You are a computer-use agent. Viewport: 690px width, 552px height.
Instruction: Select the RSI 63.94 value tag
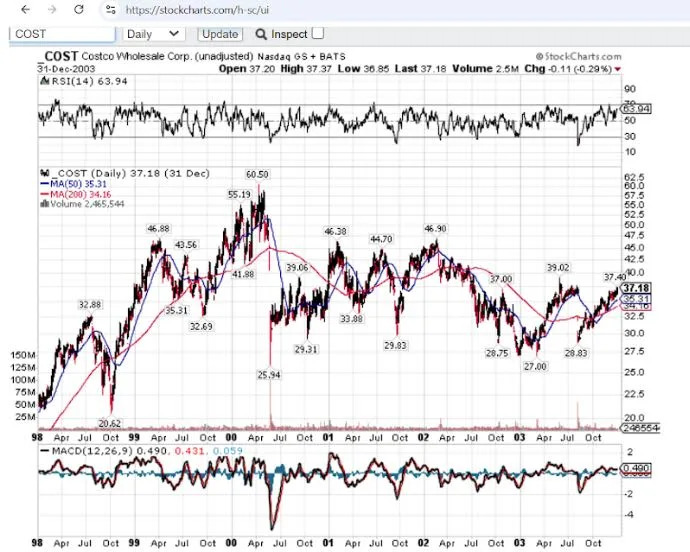coord(636,108)
